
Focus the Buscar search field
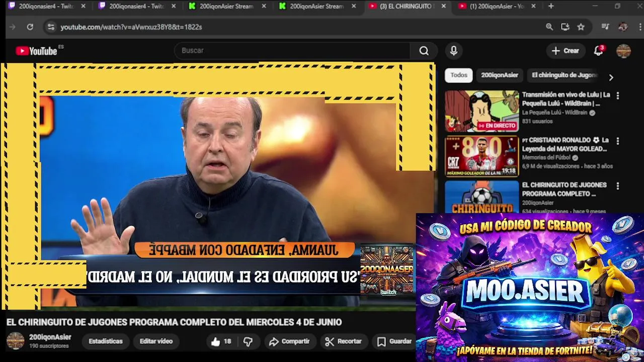coord(292,51)
